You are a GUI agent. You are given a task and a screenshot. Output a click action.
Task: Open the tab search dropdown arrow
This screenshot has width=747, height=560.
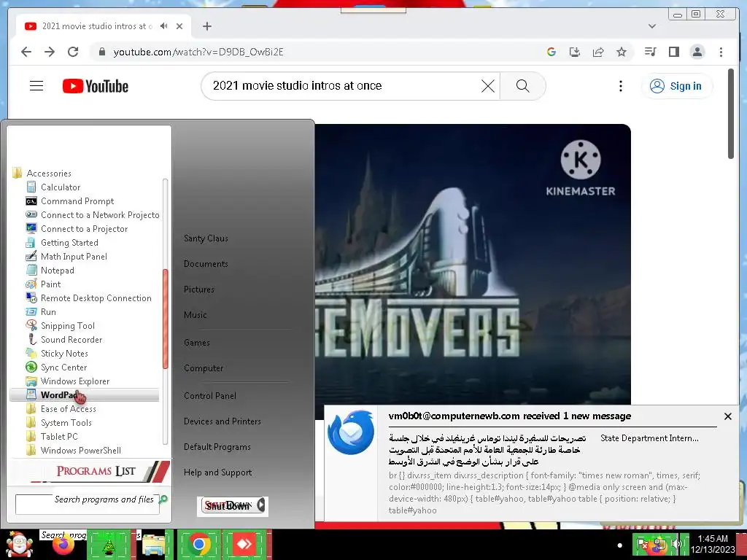coord(652,26)
